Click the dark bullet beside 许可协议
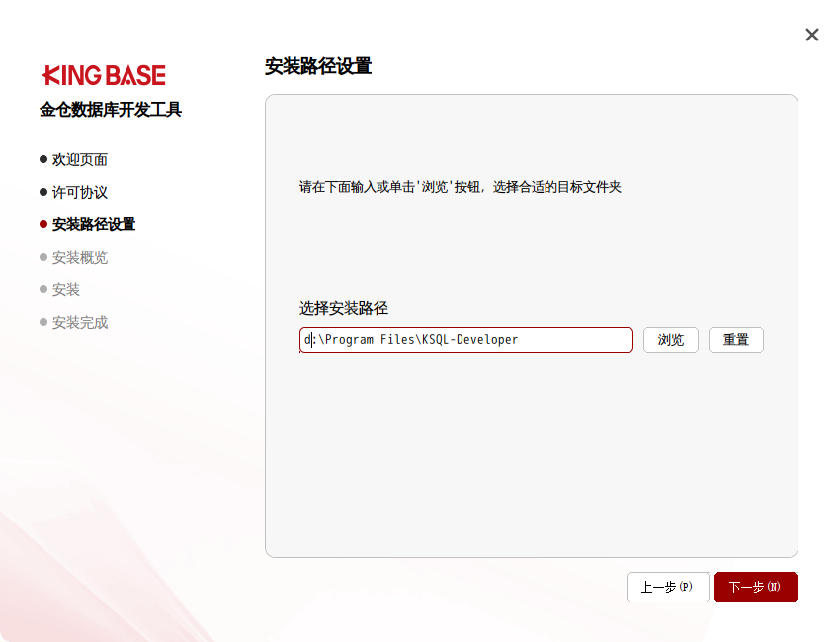 click(x=43, y=192)
